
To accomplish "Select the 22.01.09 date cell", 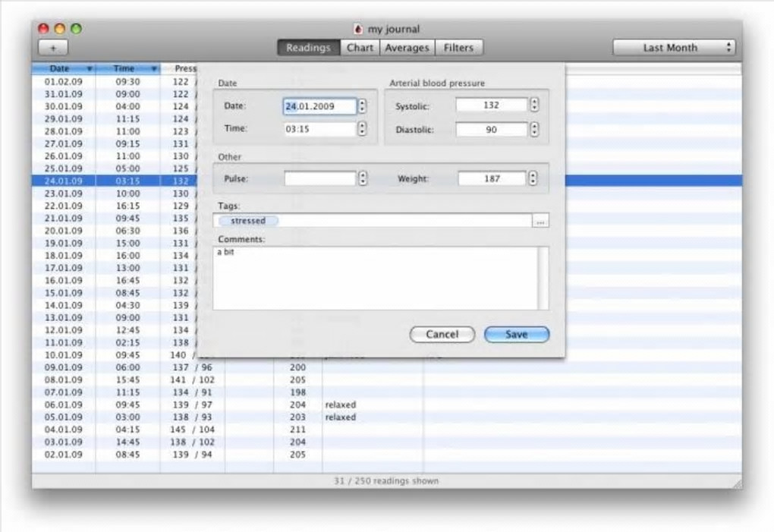I will (64, 206).
